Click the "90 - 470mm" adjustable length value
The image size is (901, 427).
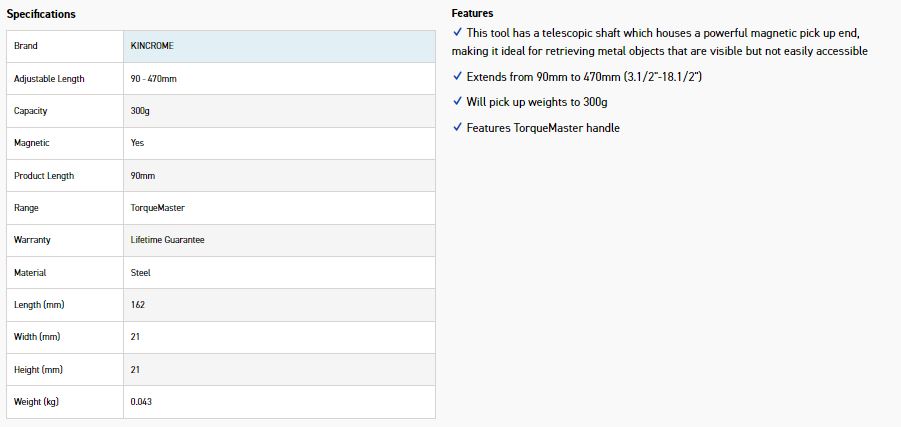click(154, 79)
